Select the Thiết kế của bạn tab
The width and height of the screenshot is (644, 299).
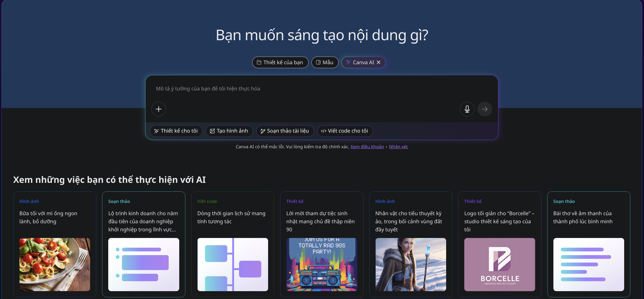tap(280, 62)
